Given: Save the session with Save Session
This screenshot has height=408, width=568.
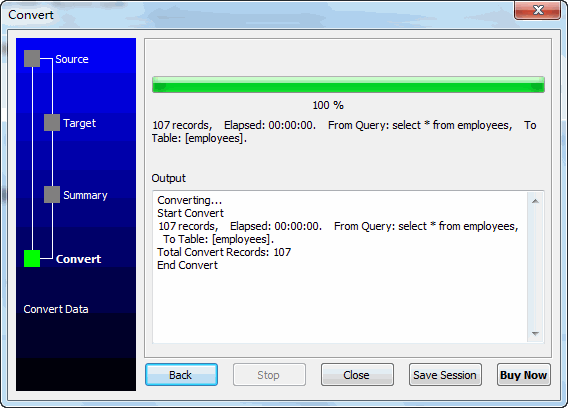Looking at the screenshot, I should (x=445, y=375).
